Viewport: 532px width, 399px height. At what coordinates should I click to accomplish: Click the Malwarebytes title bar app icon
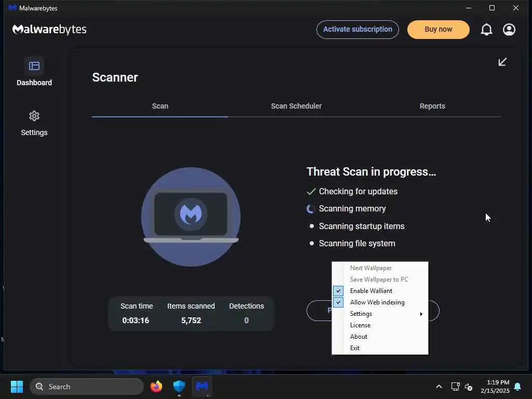pos(12,8)
